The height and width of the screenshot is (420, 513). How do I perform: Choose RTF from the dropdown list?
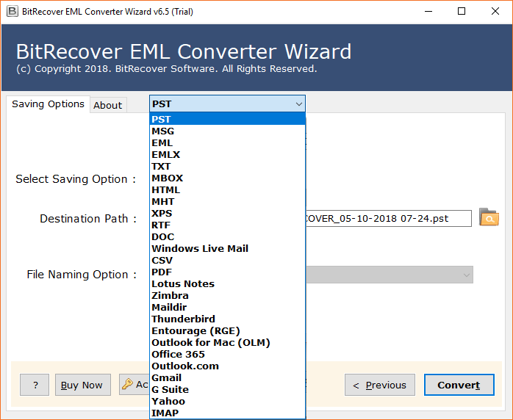click(x=227, y=225)
